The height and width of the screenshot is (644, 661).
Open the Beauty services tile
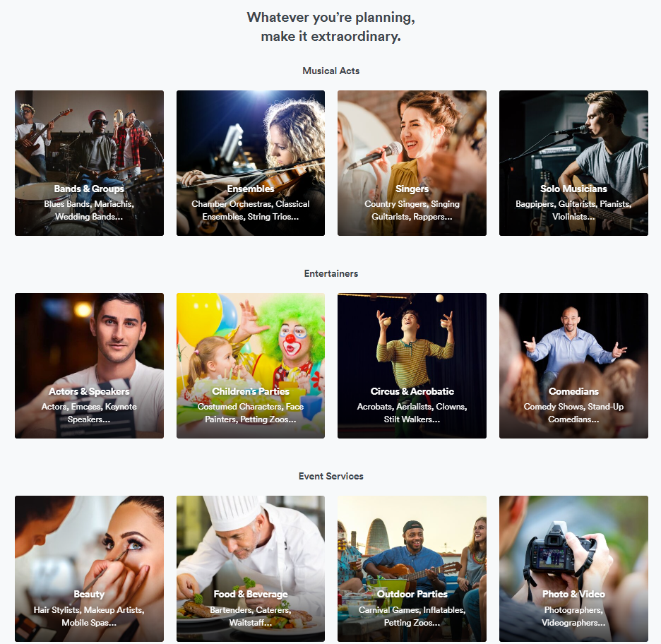coord(89,568)
